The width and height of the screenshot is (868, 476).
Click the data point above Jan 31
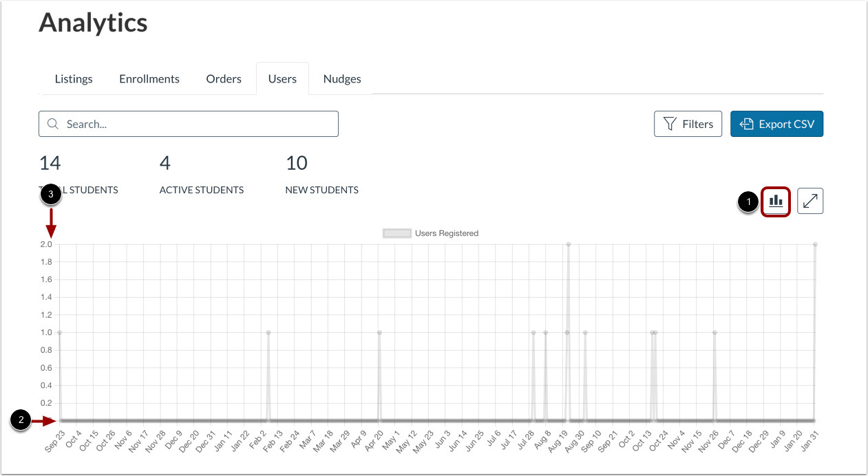(816, 244)
